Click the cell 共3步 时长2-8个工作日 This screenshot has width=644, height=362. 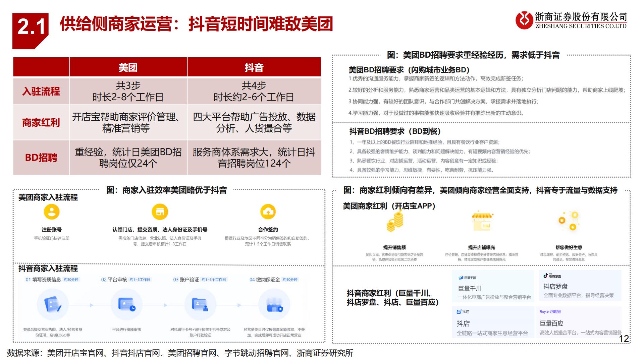pyautogui.click(x=128, y=91)
